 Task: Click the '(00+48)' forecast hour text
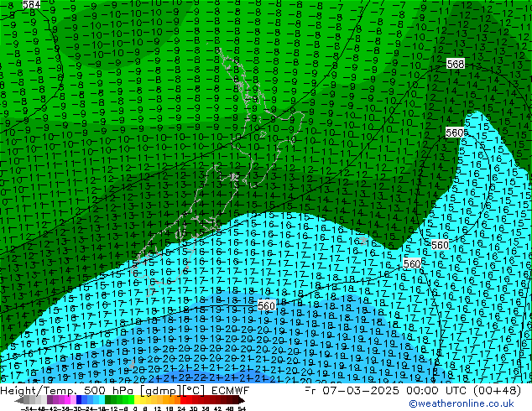point(498,391)
